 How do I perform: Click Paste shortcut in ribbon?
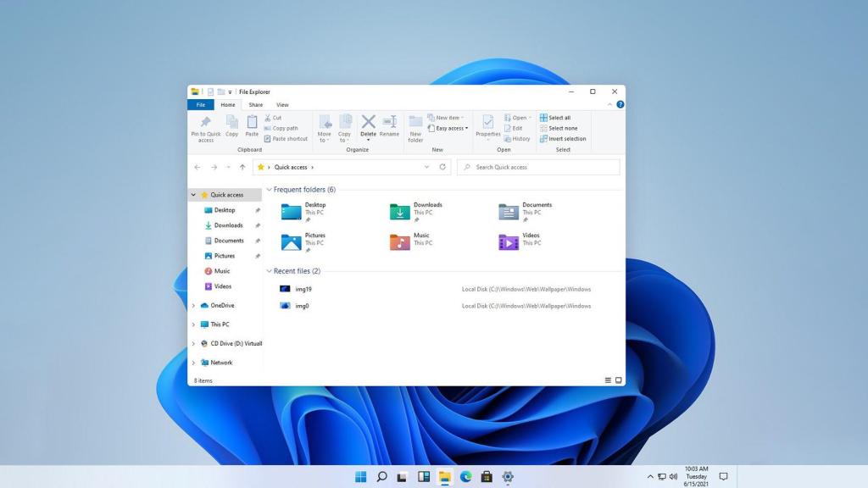point(286,139)
